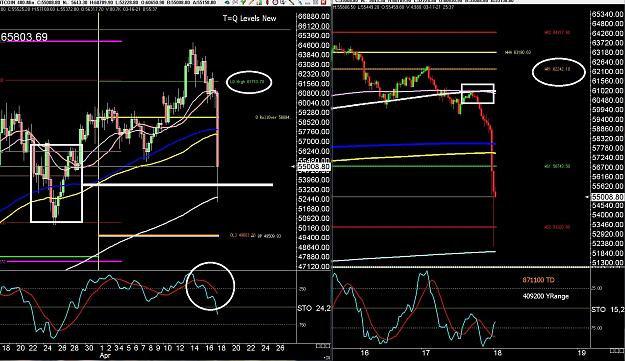Click the green LQ High label text
Image resolution: width=625 pixels, height=361 pixels.
tap(247, 82)
